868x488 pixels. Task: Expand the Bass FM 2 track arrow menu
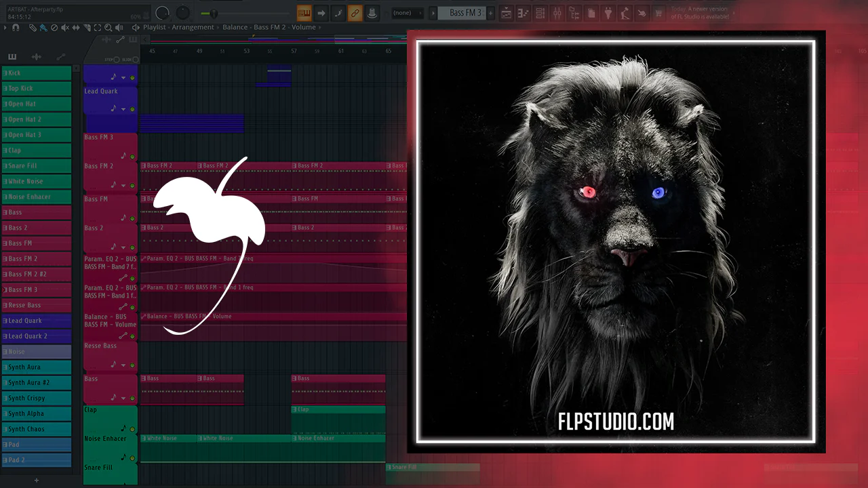click(x=123, y=186)
